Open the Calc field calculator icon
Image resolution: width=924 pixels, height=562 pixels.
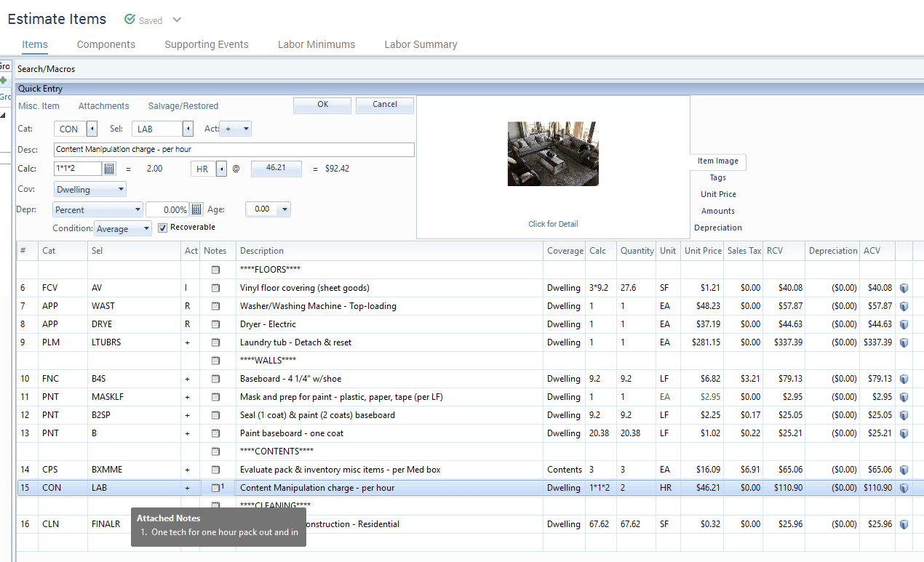pos(109,169)
